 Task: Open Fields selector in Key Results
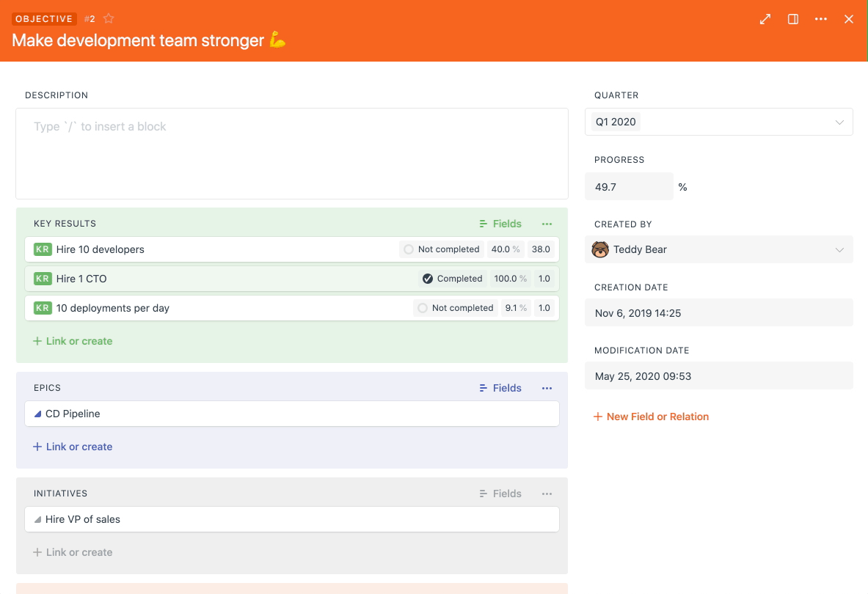coord(500,224)
